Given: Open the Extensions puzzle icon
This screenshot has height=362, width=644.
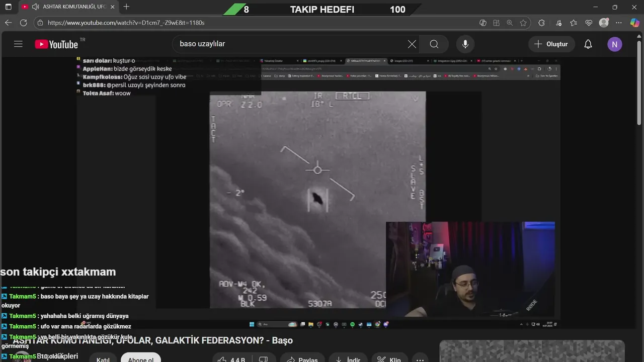Looking at the screenshot, I should [541, 23].
